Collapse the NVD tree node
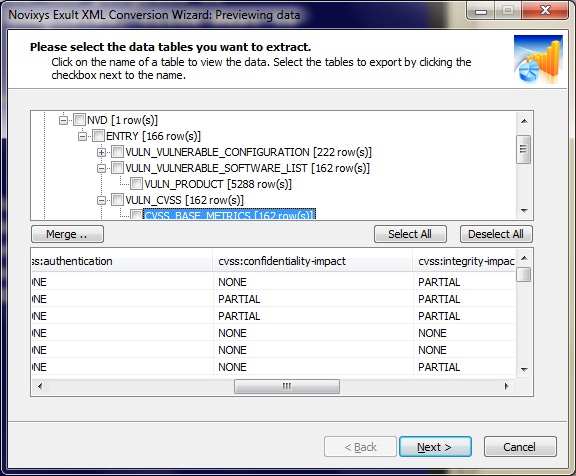Image resolution: width=576 pixels, height=476 pixels. coord(63,120)
